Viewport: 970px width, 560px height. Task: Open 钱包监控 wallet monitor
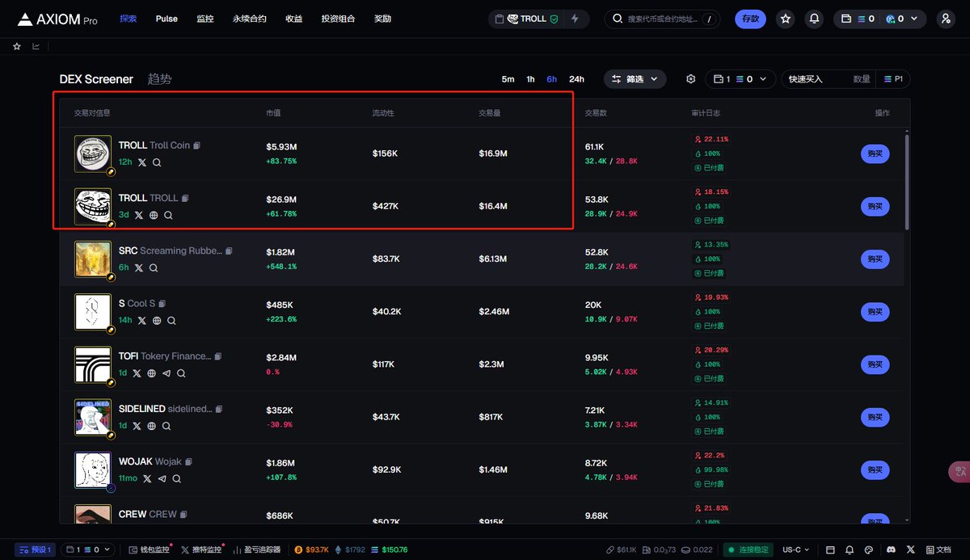[151, 549]
